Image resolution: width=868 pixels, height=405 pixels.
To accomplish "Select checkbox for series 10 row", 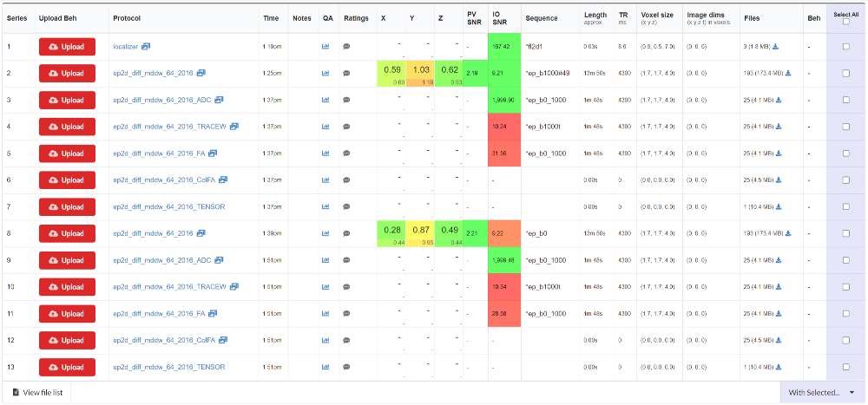I will [845, 287].
